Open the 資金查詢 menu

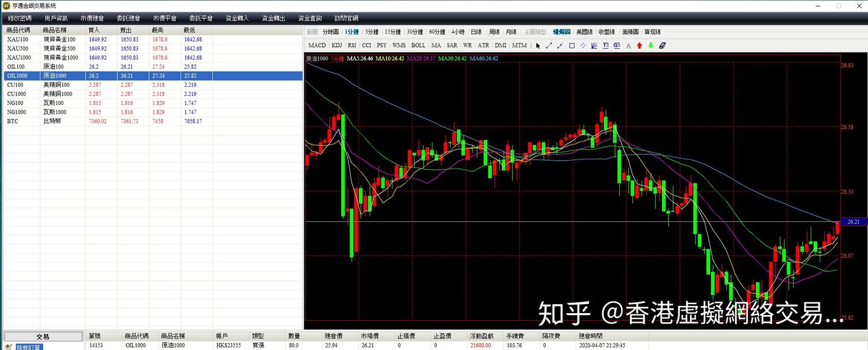pyautogui.click(x=309, y=17)
